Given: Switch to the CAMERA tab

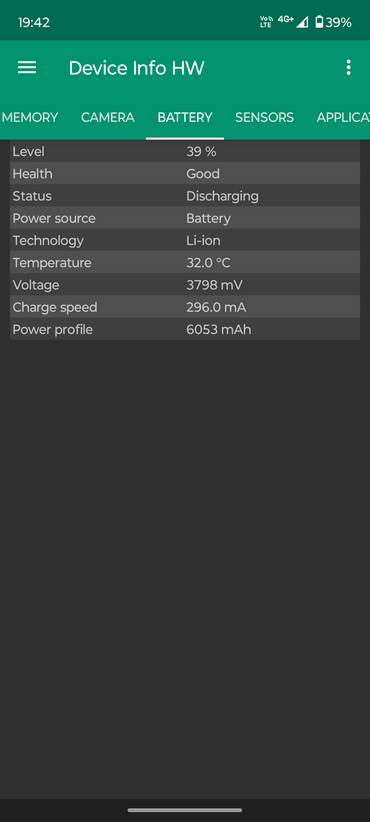Looking at the screenshot, I should pyautogui.click(x=107, y=117).
